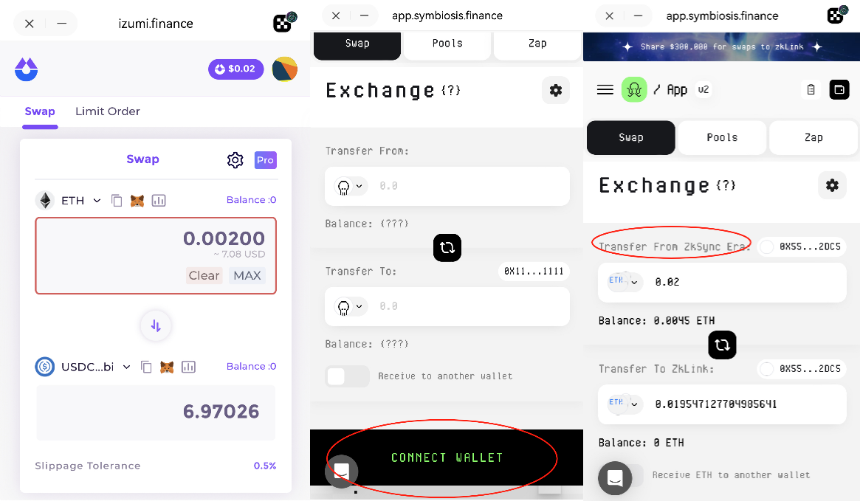Viewport: 860px width, 504px height.
Task: Open the hamburger menu in Symbiosis app
Action: [605, 90]
